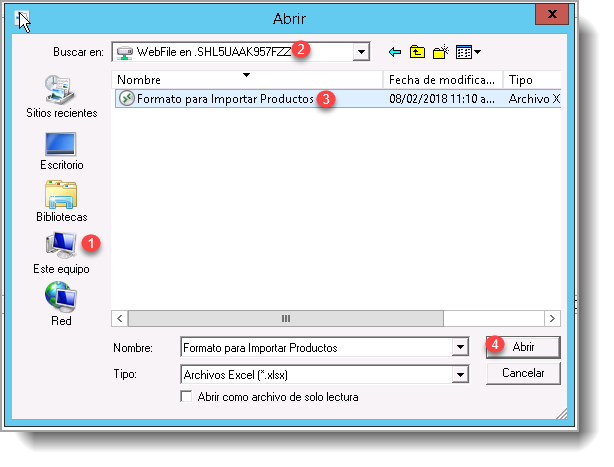Open the view menu icon
614x467 pixels.
coord(468,52)
